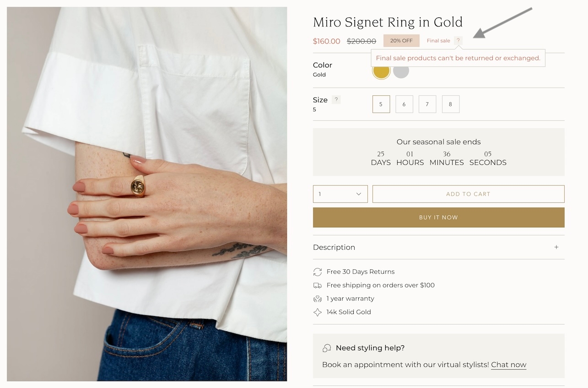This screenshot has height=388, width=588.
Task: Open the quantity dropdown
Action: [340, 194]
